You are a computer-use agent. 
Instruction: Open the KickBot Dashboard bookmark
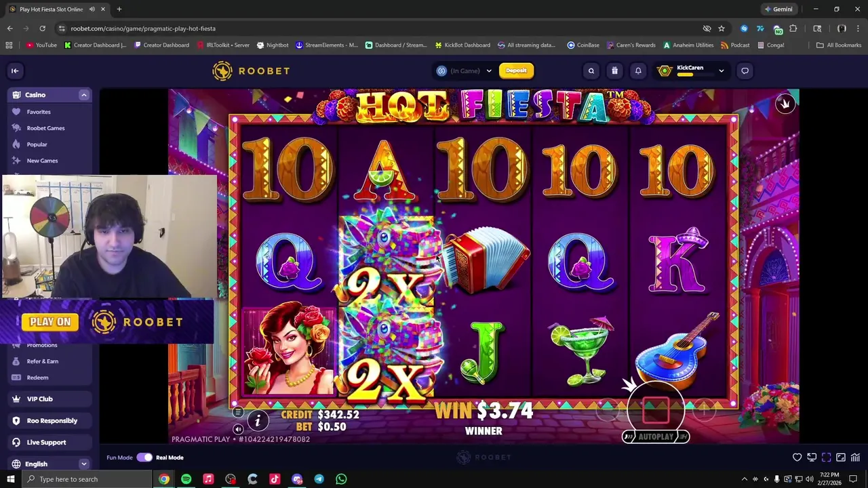coord(462,45)
